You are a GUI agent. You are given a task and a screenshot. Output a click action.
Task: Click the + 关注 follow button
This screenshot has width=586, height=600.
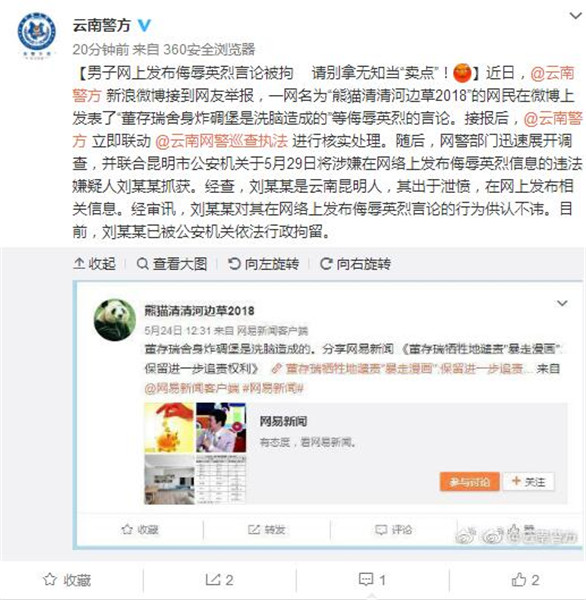tap(529, 482)
